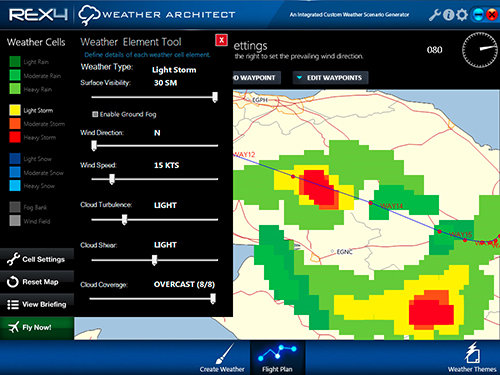Expand the Edit Waypoints dropdown
This screenshot has width=500, height=375.
[330, 78]
